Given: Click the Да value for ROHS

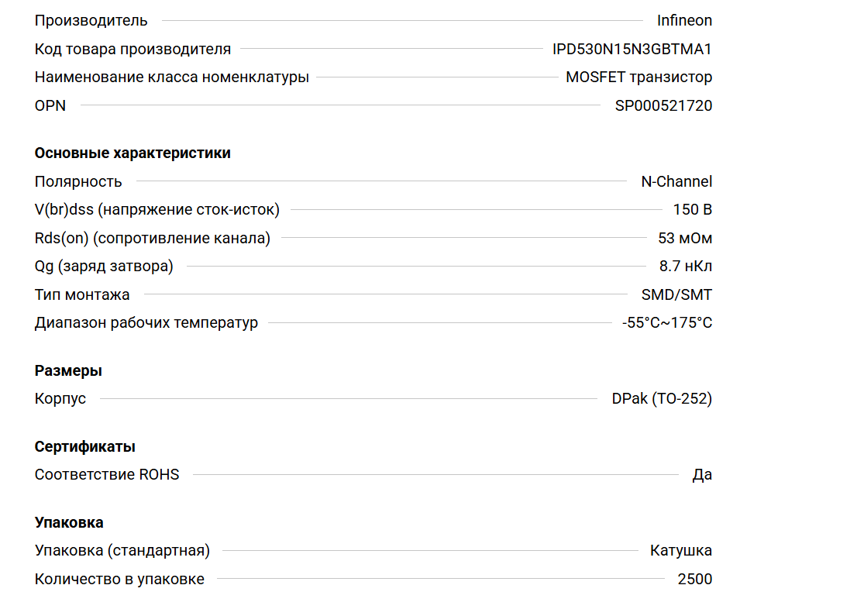Looking at the screenshot, I should 702,475.
